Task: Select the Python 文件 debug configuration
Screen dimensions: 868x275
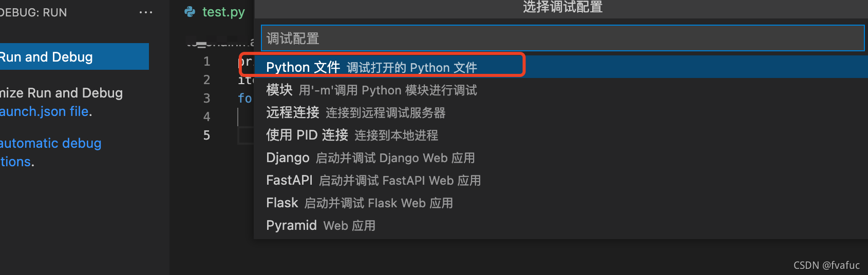Action: (x=561, y=67)
